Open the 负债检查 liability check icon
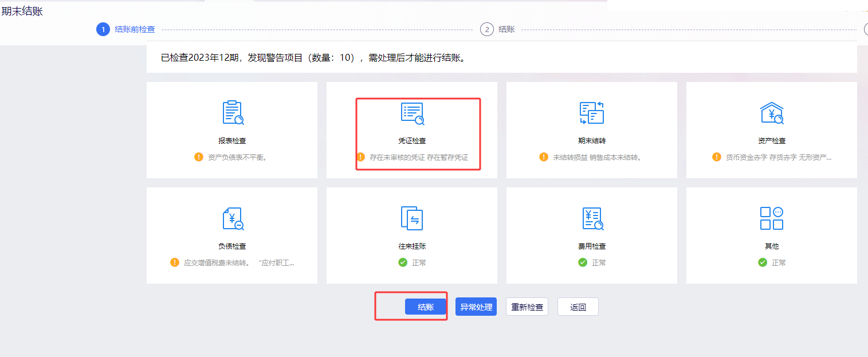Image resolution: width=868 pixels, height=357 pixels. (x=233, y=218)
